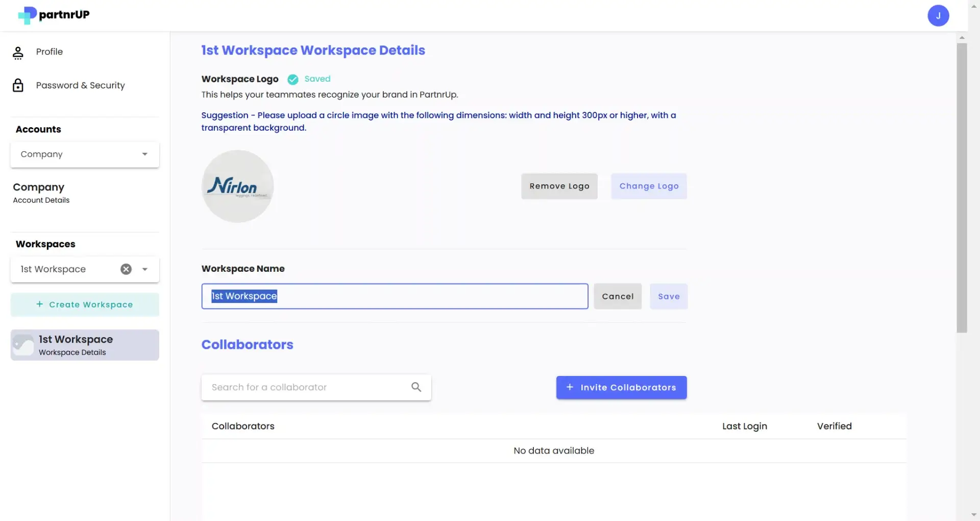
Task: Click the green Saved checkmark icon
Action: (x=292, y=79)
